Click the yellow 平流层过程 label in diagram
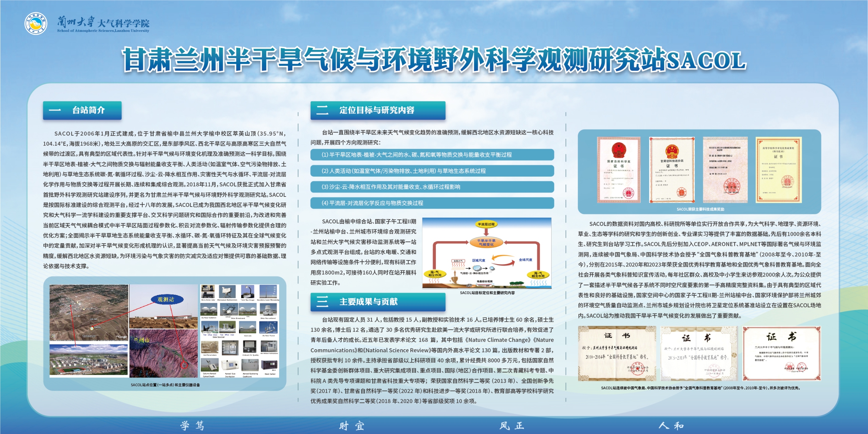Viewport: 868px width, 434px height. (486, 224)
